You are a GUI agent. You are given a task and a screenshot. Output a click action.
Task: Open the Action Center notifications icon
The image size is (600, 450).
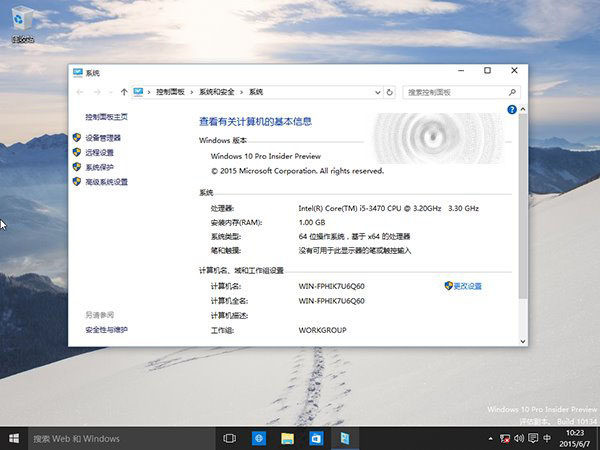533,439
